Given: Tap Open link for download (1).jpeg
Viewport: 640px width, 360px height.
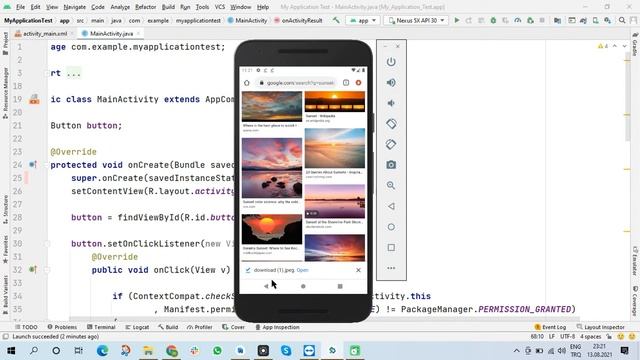Looking at the screenshot, I should [x=302, y=270].
